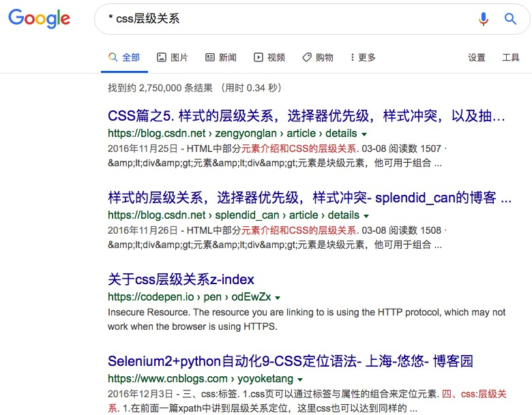Click text 阅读数 1507
The width and height of the screenshot is (532, 415).
coord(415,149)
